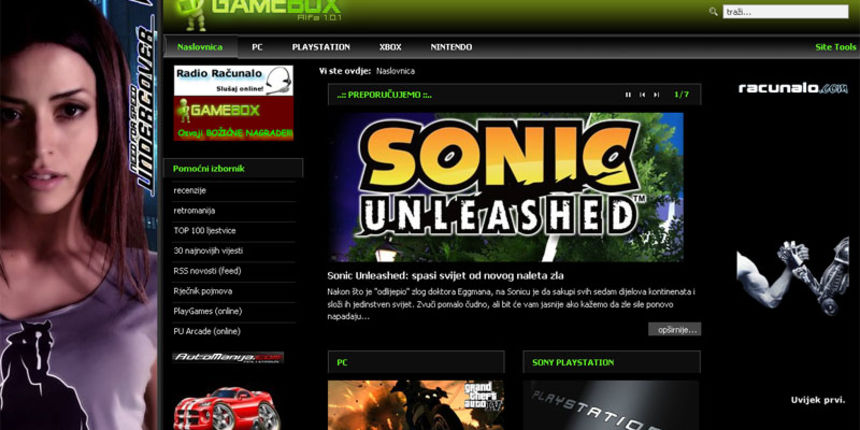
Task: Open the PlayStation 3 thumbnail
Action: pyautogui.click(x=611, y=405)
